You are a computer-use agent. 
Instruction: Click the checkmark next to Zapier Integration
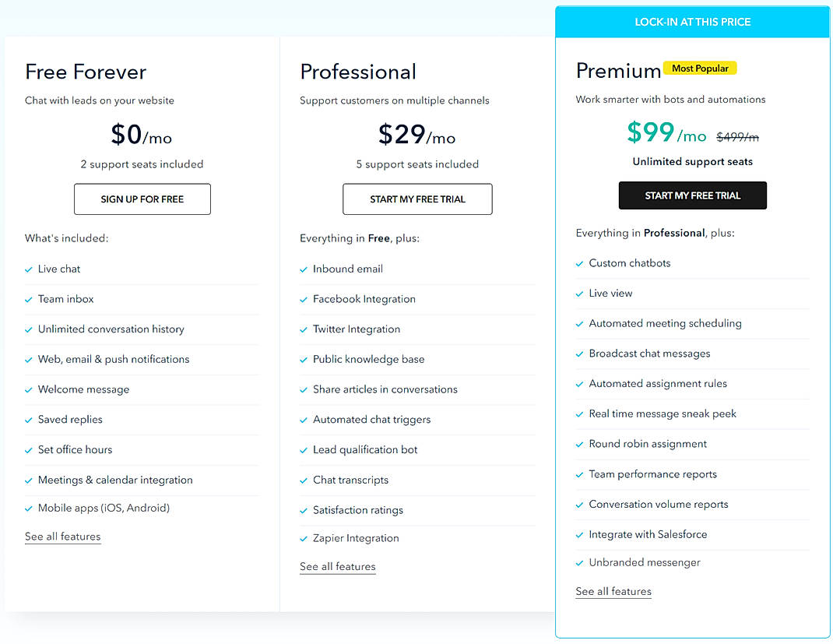click(x=304, y=538)
